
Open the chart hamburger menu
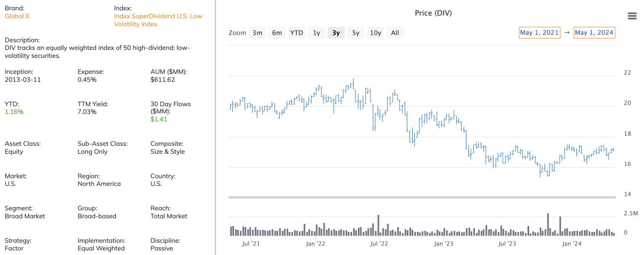632,16
